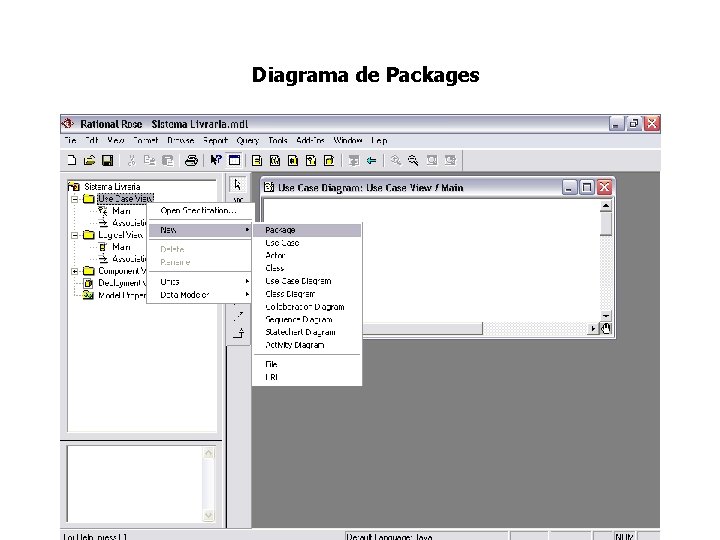Collapse the Use Case View folder node
Image resolution: width=720 pixels, height=540 pixels.
[x=75, y=199]
